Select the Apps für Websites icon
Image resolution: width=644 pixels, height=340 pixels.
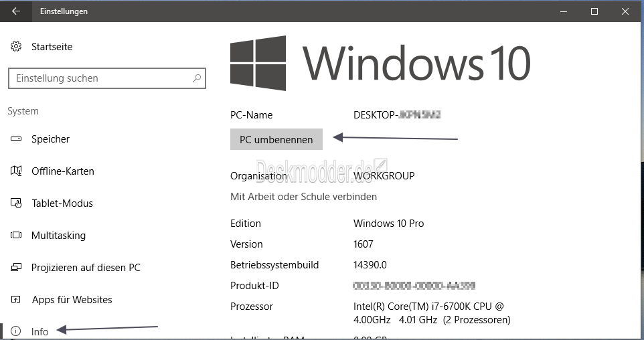(x=16, y=299)
